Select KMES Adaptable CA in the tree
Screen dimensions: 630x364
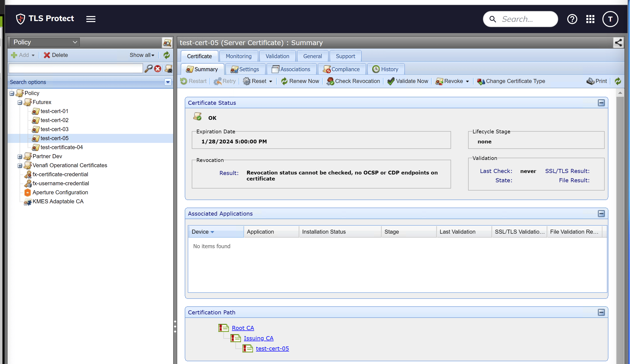58,201
